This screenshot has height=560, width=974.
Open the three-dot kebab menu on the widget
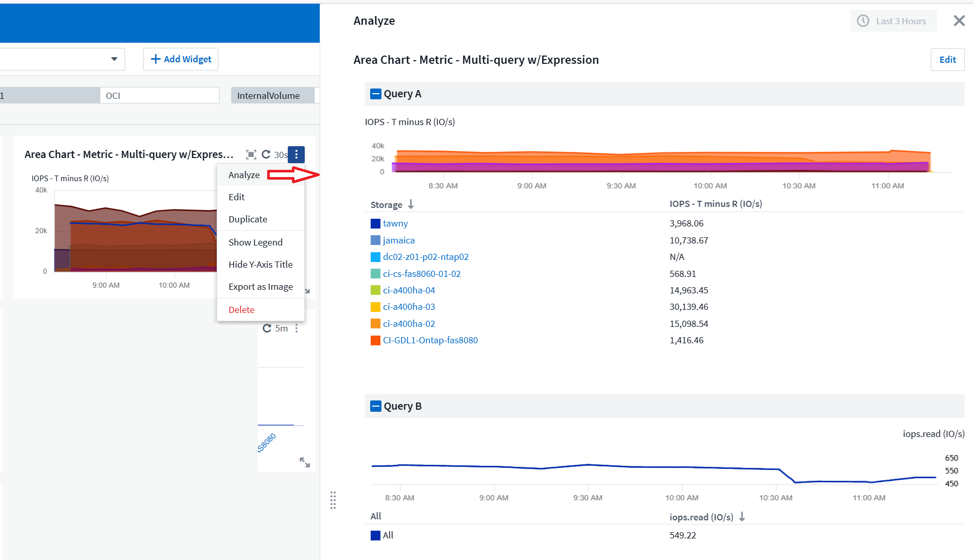point(296,154)
